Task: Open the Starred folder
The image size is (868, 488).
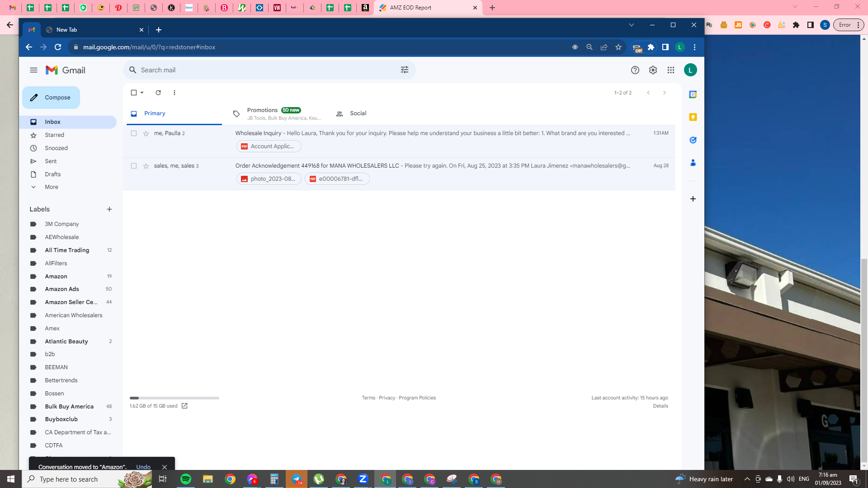Action: tap(68, 135)
